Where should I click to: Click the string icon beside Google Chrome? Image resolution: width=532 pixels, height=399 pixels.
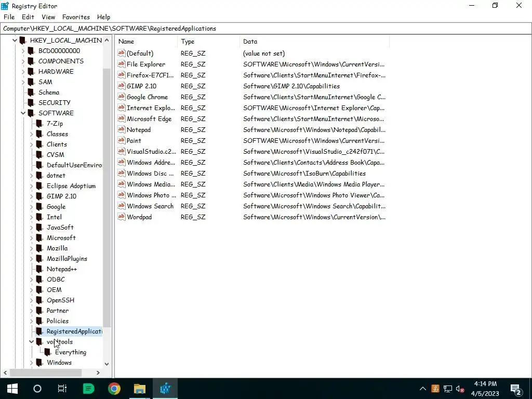coord(122,97)
